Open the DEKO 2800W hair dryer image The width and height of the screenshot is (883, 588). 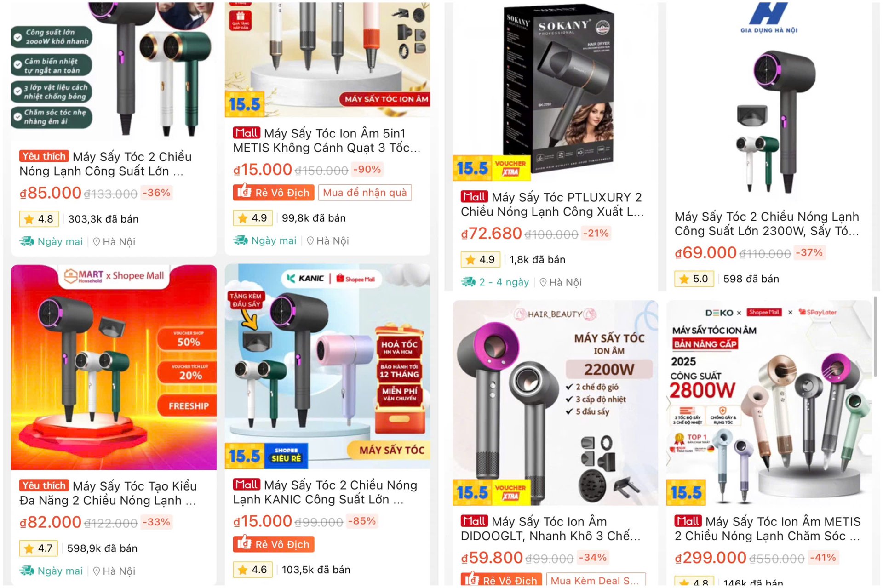769,403
